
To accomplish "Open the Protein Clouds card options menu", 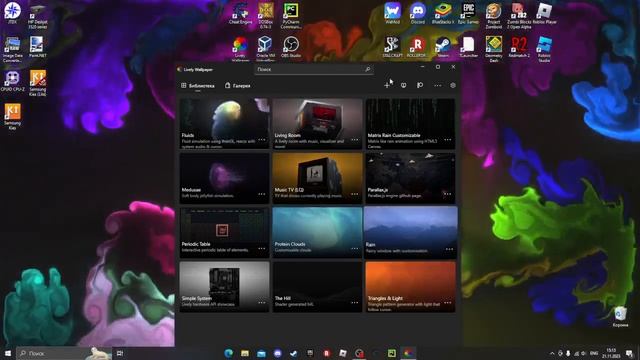I will click(355, 248).
